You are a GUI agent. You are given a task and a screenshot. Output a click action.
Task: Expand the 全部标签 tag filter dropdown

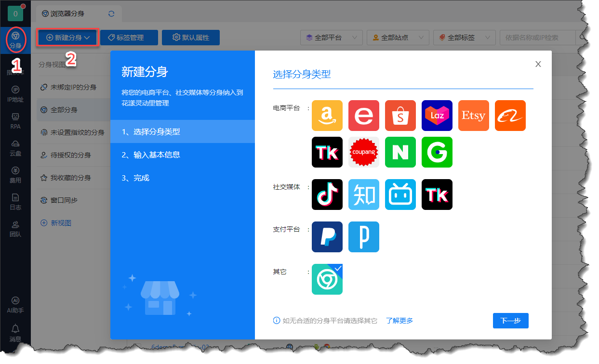coord(465,38)
